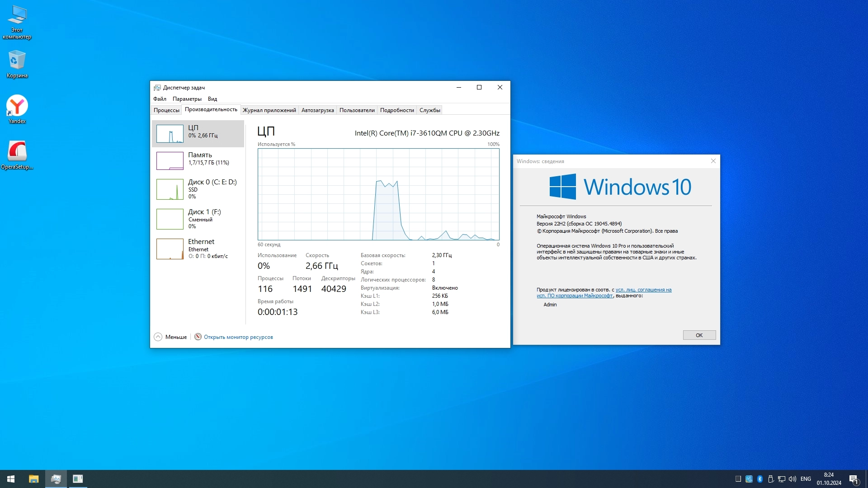Click taskbar File Explorer icon
The height and width of the screenshot is (488, 868).
(34, 479)
